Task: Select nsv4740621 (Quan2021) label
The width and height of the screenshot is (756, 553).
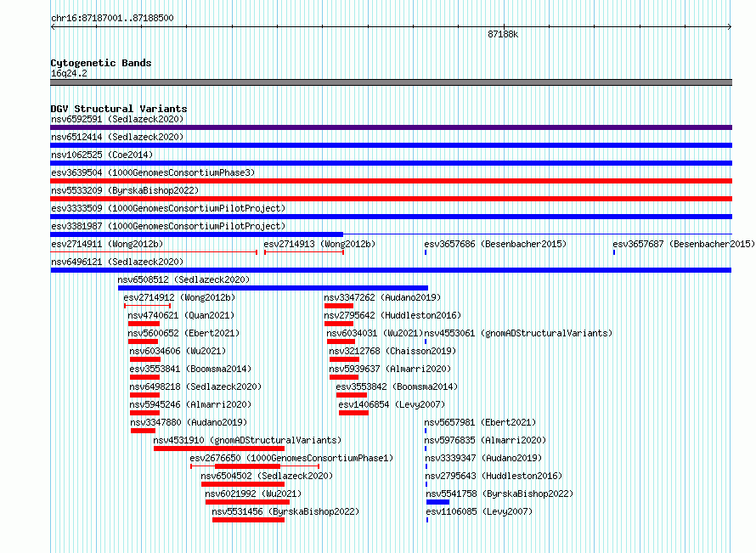Action: click(x=181, y=315)
